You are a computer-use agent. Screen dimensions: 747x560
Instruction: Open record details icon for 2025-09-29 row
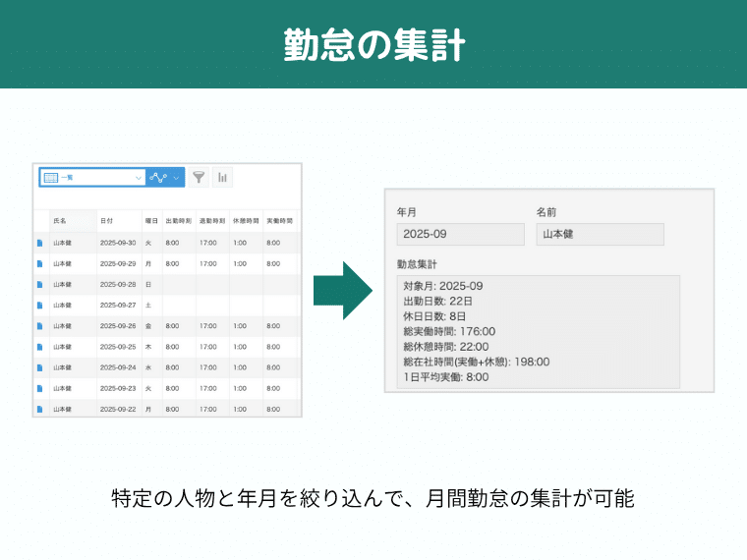tap(40, 264)
